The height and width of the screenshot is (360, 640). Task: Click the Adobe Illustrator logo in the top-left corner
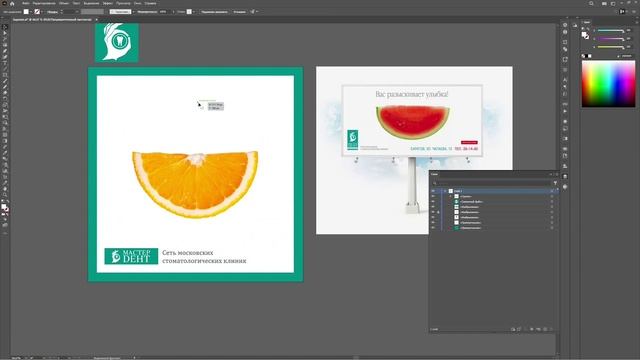4,3
